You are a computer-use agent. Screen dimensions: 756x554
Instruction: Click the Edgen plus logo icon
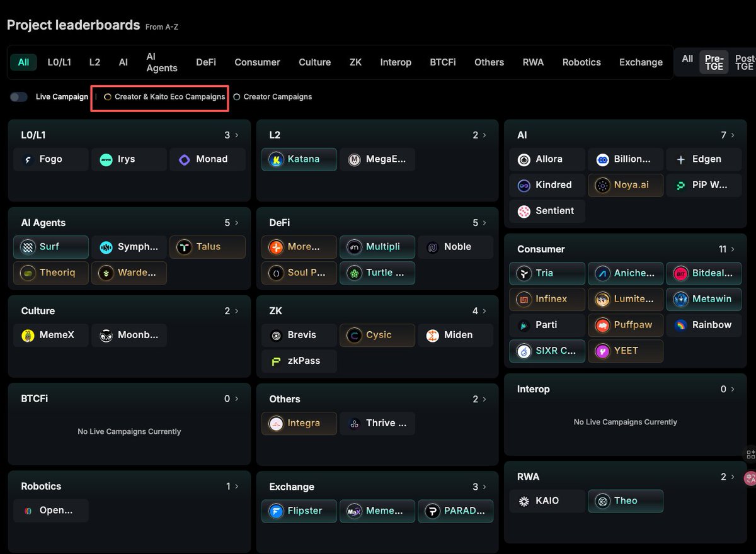(x=680, y=160)
